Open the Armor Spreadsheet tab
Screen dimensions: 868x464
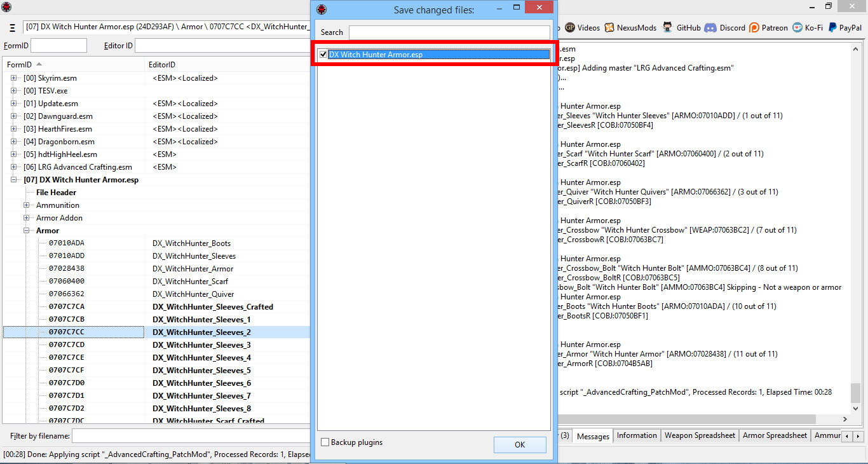tap(775, 435)
